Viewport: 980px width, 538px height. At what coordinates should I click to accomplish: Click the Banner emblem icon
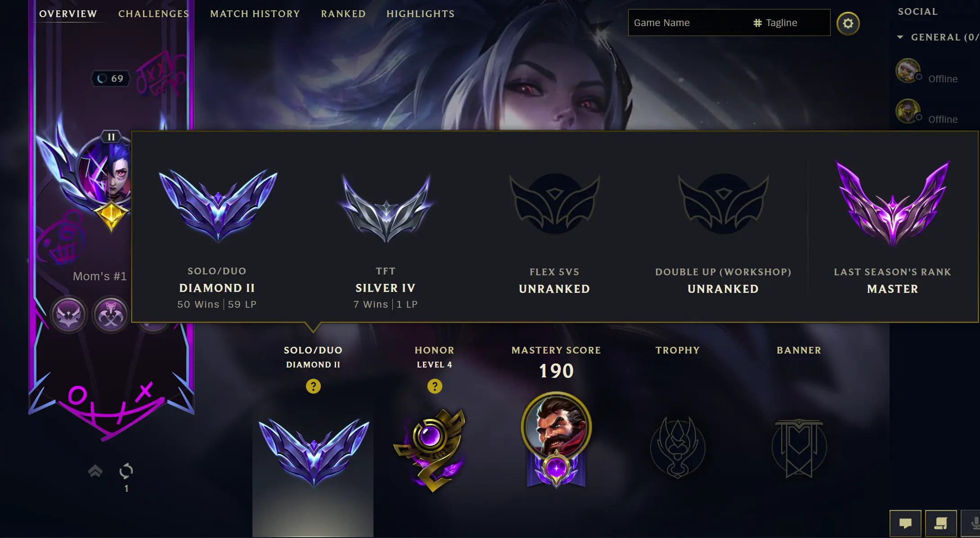(x=799, y=448)
